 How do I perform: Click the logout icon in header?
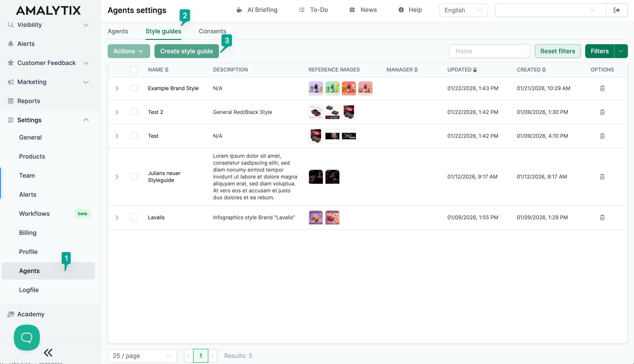(616, 10)
